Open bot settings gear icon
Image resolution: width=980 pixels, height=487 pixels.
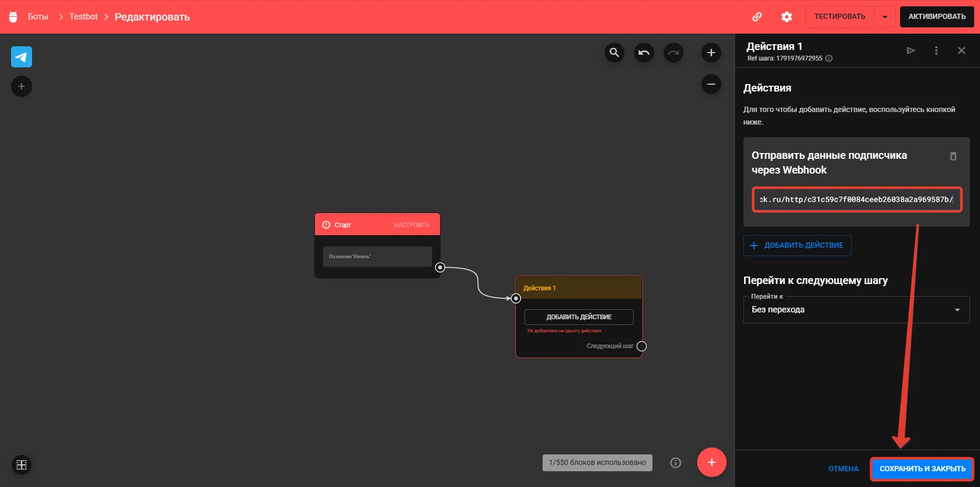tap(787, 17)
